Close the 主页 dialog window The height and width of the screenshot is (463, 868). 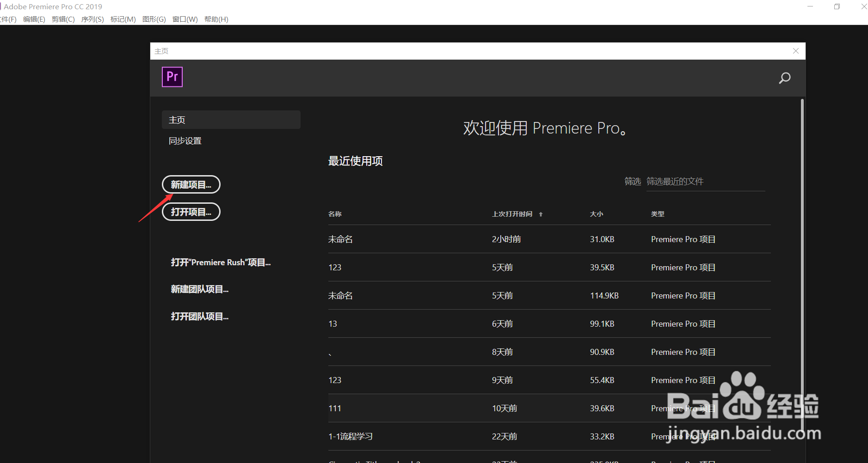pos(796,51)
